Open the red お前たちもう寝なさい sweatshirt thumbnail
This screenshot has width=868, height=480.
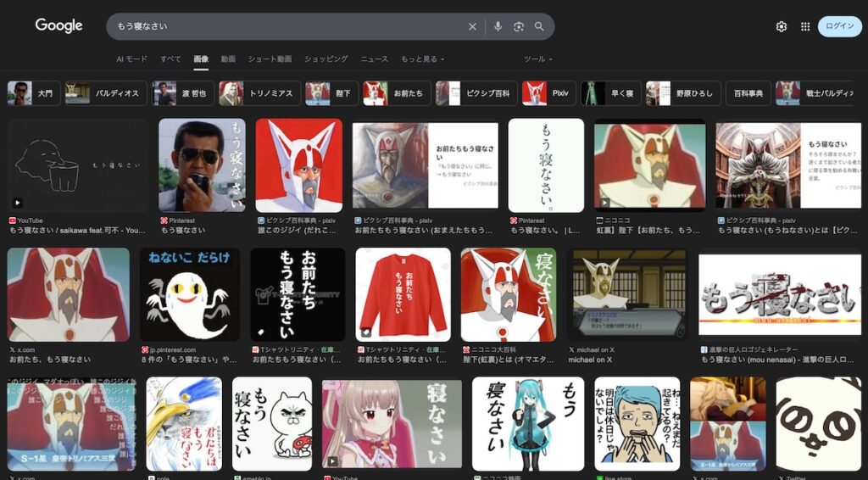coord(403,294)
